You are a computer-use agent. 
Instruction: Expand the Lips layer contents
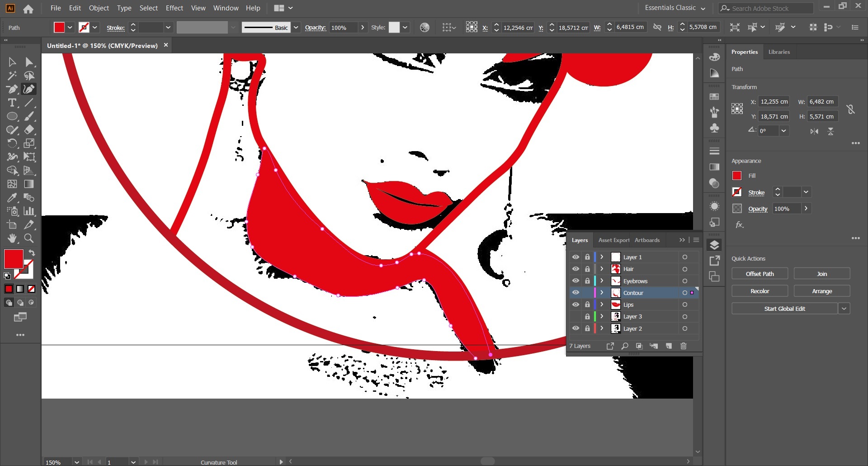(x=602, y=304)
